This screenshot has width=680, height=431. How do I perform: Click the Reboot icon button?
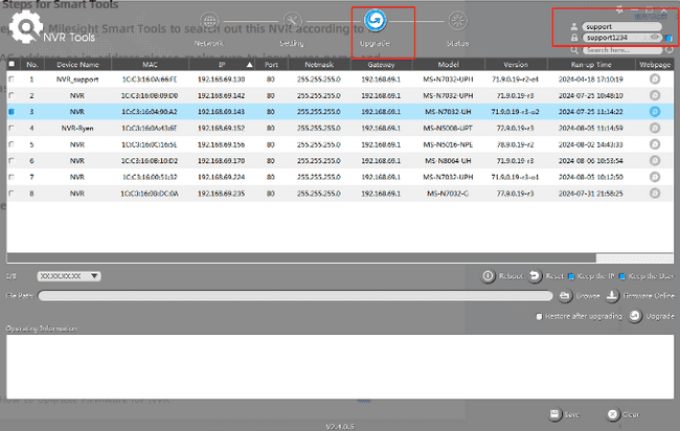487,275
